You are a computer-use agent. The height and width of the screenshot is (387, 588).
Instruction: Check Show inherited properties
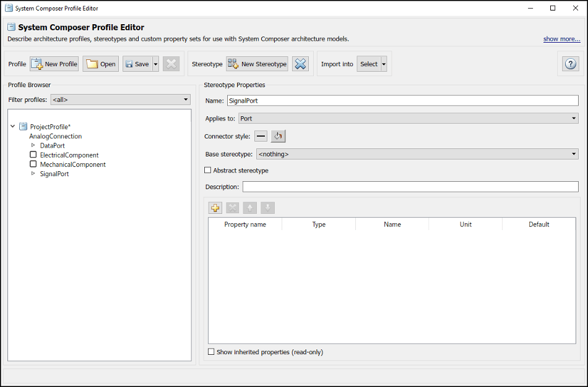pos(210,352)
